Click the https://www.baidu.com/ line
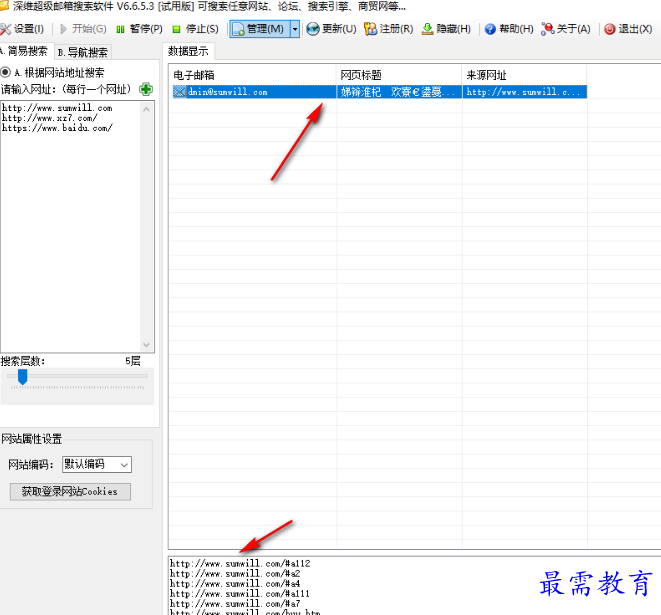This screenshot has height=615, width=661. coord(57,128)
